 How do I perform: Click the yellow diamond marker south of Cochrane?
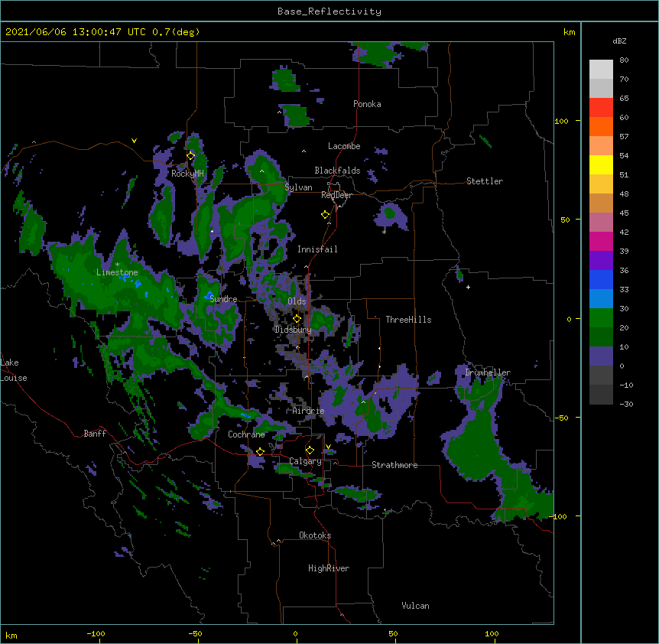coord(261,451)
